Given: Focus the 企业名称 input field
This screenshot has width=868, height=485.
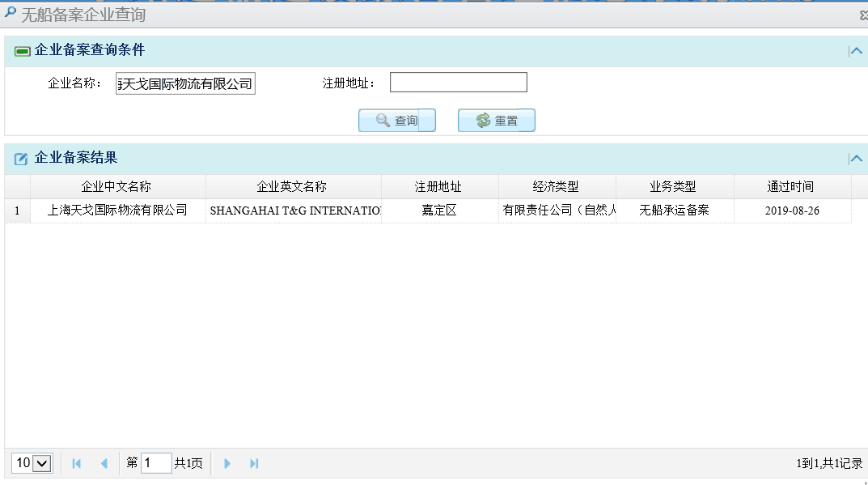Looking at the screenshot, I should (x=185, y=83).
